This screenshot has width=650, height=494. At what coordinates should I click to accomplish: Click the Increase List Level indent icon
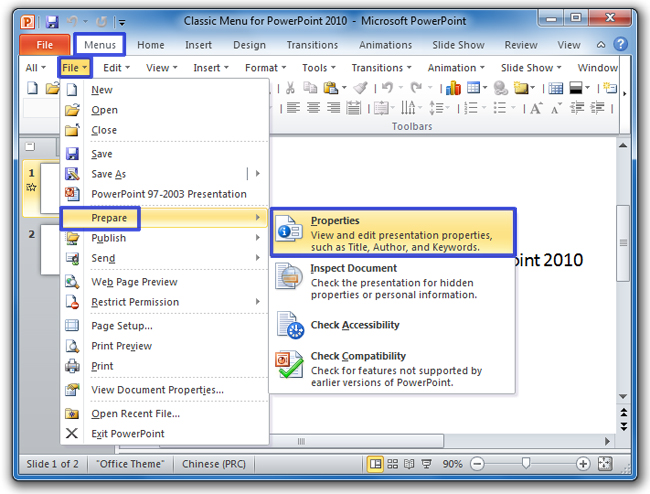point(597,109)
